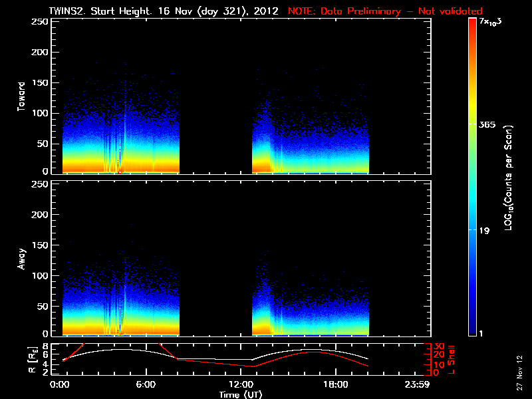The width and height of the screenshot is (532, 399).
Task: Click the 250 tick label on the Away panel
Action: tap(40, 185)
